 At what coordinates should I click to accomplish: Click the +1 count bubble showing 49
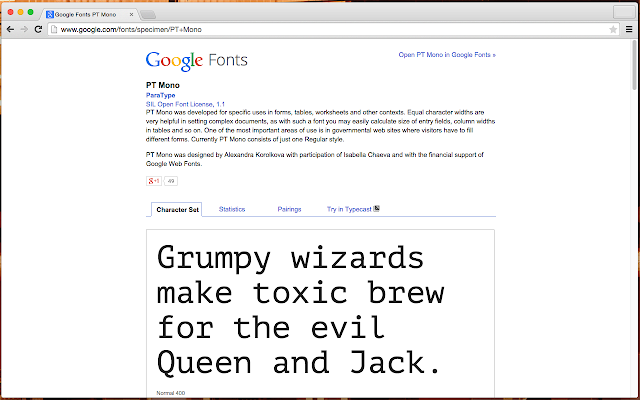(x=171, y=181)
